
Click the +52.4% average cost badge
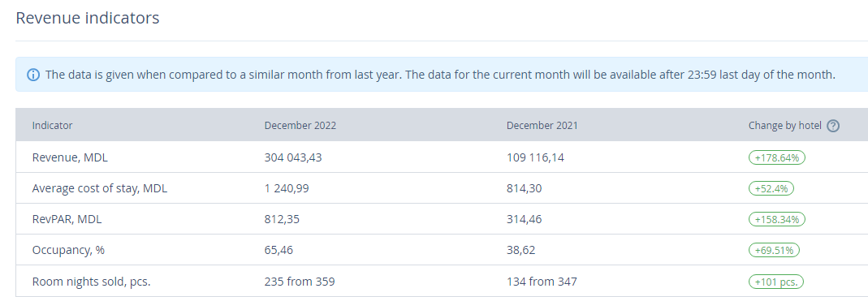click(771, 188)
